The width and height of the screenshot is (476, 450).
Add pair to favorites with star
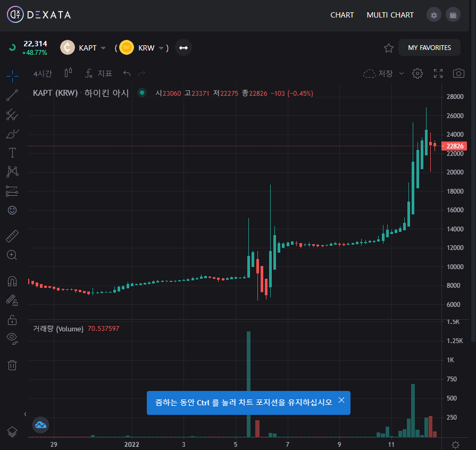[389, 48]
